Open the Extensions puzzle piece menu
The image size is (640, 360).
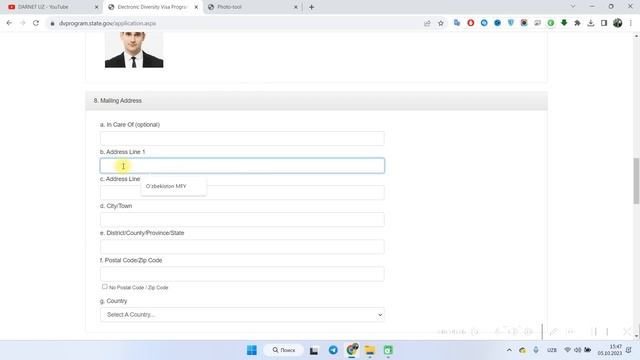[578, 23]
